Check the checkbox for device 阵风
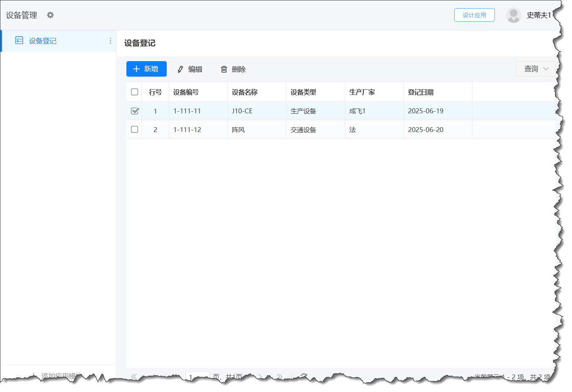 pos(134,129)
